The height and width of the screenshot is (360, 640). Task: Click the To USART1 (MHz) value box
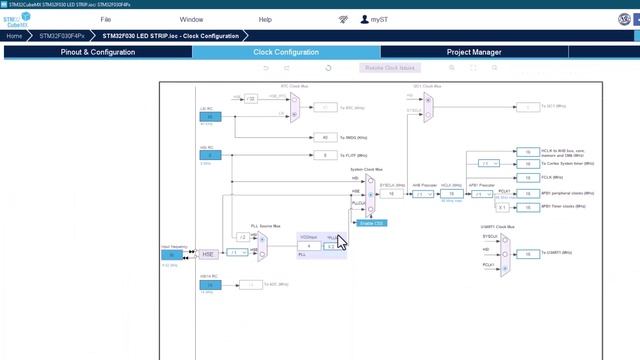pyautogui.click(x=528, y=254)
